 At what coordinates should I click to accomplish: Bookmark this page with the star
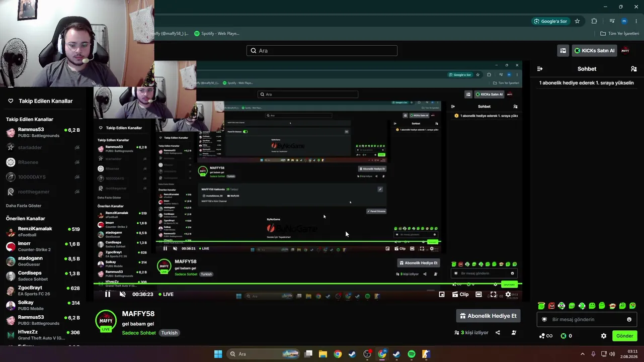[x=577, y=21]
